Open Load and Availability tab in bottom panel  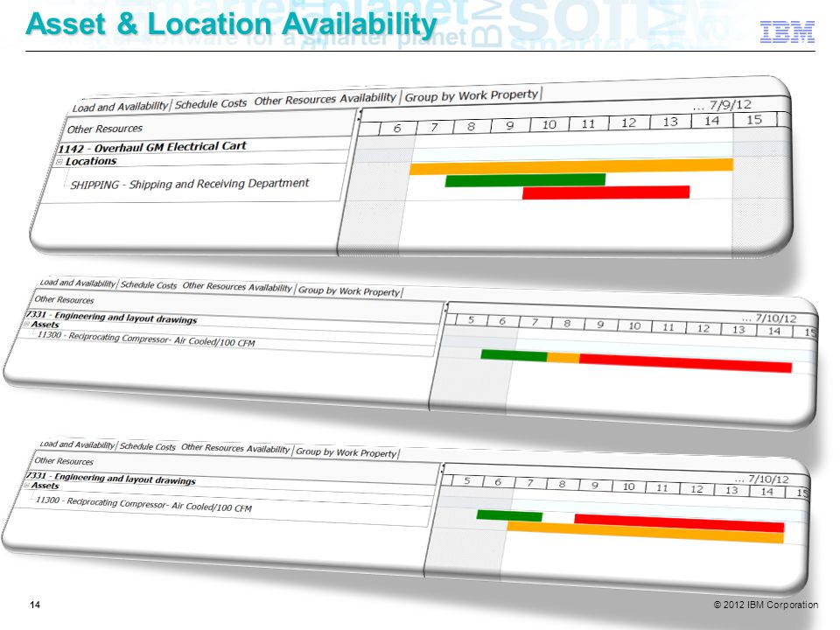click(77, 444)
